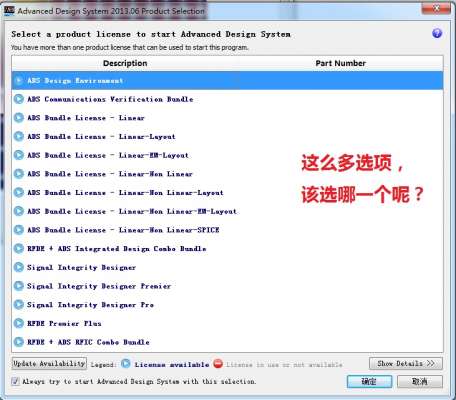Click the red License not available legend icon
This screenshot has height=400, width=456.
(x=218, y=364)
